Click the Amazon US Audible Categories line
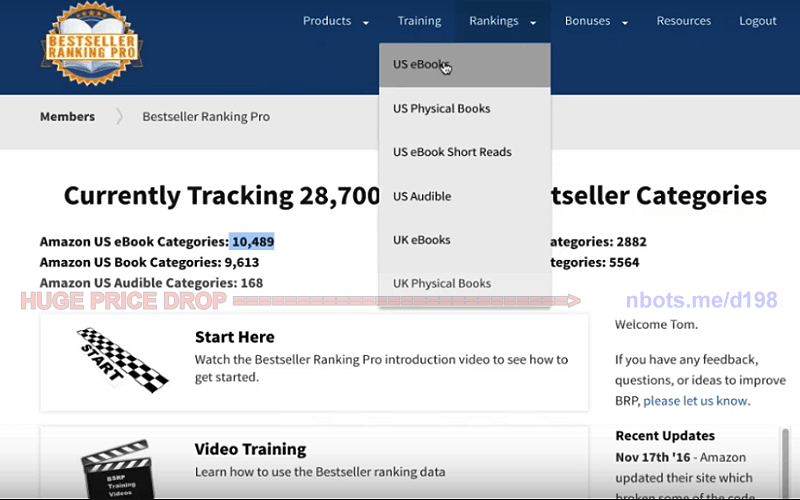Screen dimensions: 800x500 tap(152, 283)
